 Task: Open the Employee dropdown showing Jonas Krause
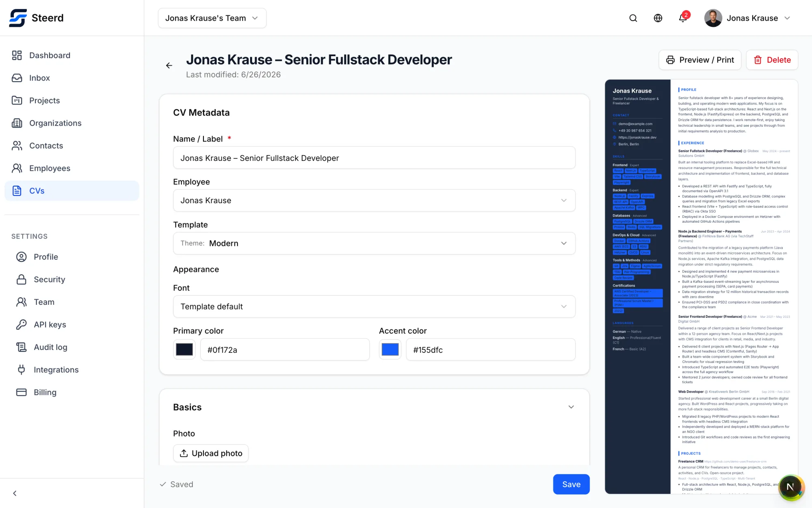374,200
